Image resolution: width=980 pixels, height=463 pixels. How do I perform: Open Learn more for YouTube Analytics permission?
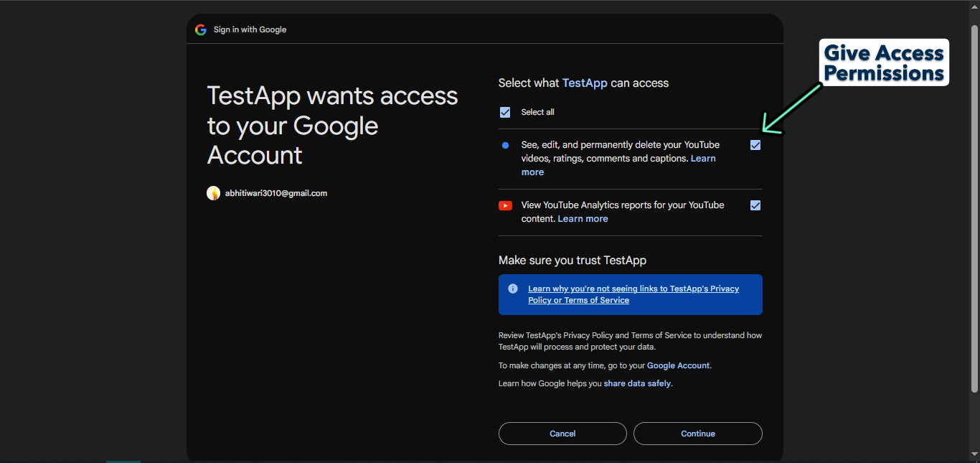(x=583, y=219)
